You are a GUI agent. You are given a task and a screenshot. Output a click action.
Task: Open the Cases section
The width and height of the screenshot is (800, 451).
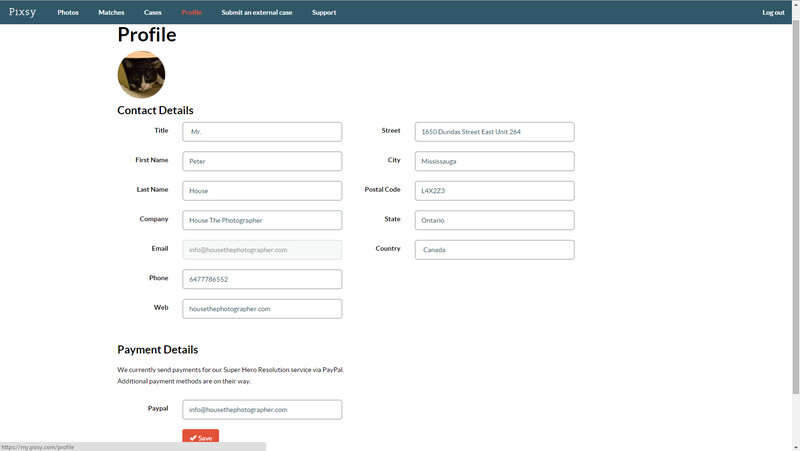click(153, 12)
